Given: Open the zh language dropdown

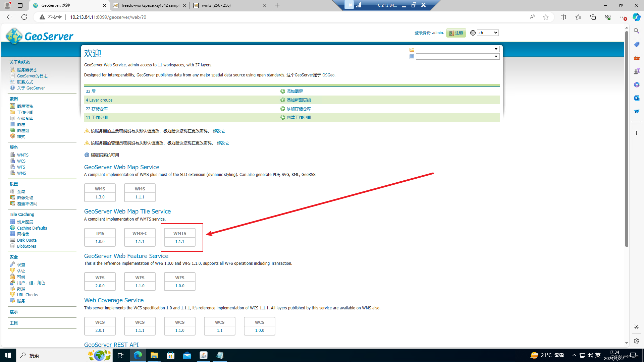Looking at the screenshot, I should click(488, 33).
